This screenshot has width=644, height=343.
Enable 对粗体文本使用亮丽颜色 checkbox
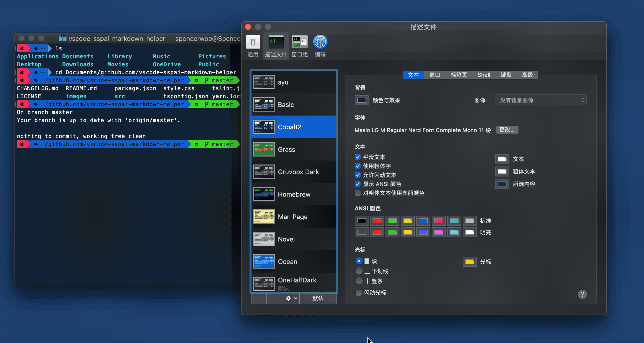(x=358, y=193)
